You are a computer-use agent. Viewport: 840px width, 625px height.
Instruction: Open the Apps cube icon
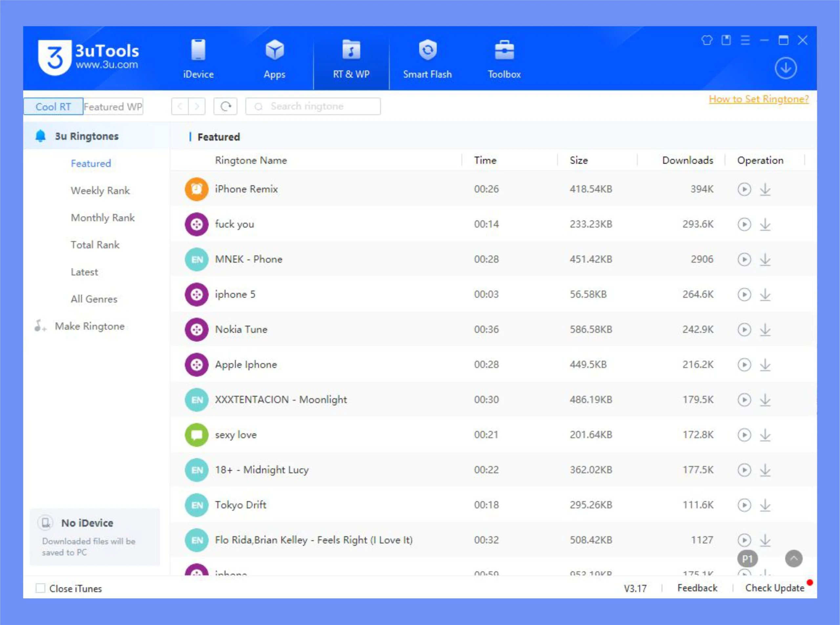(275, 50)
